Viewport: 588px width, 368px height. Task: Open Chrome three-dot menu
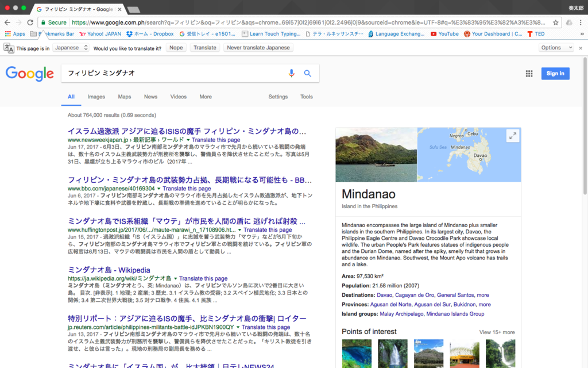tap(580, 22)
